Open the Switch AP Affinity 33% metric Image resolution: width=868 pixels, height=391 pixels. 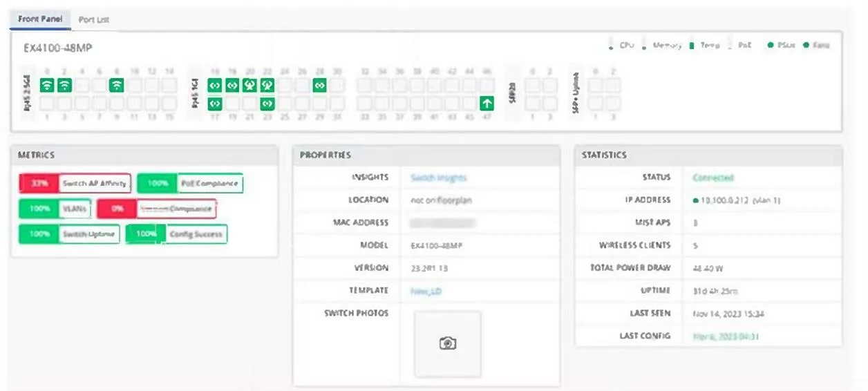[75, 183]
